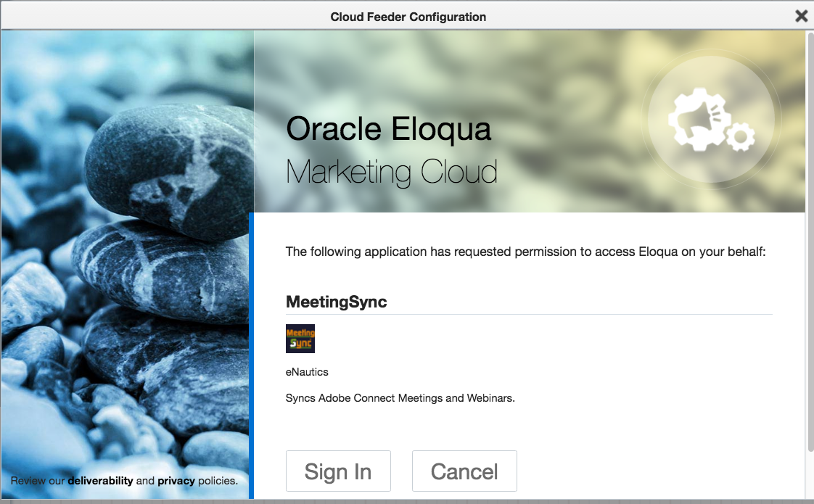Open the deliverability policy link
This screenshot has height=504, width=814.
click(100, 481)
